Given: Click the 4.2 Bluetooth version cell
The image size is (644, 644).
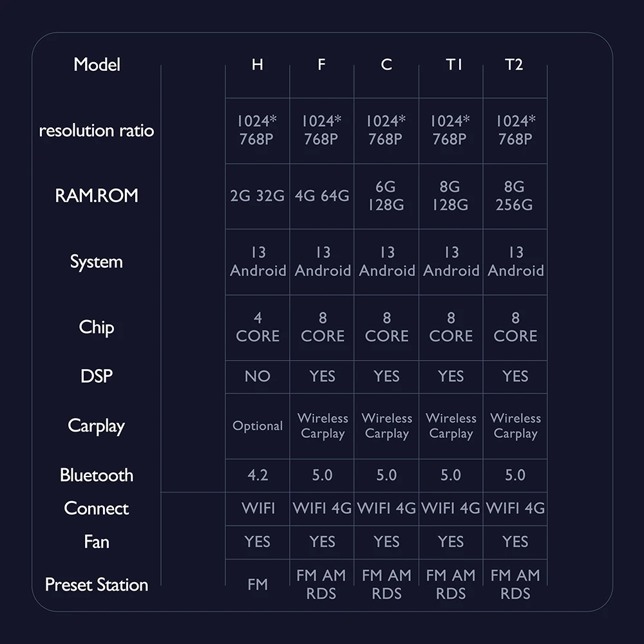Looking at the screenshot, I should point(257,475).
